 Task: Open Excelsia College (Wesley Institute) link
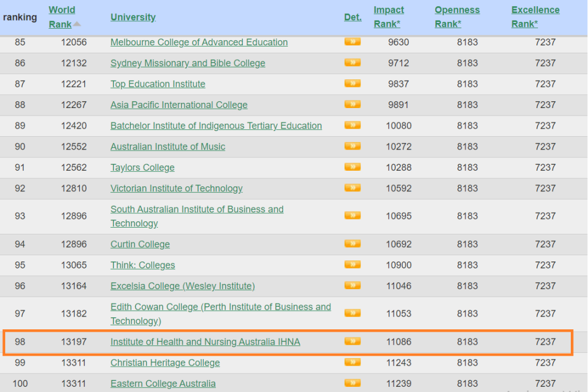[182, 286]
